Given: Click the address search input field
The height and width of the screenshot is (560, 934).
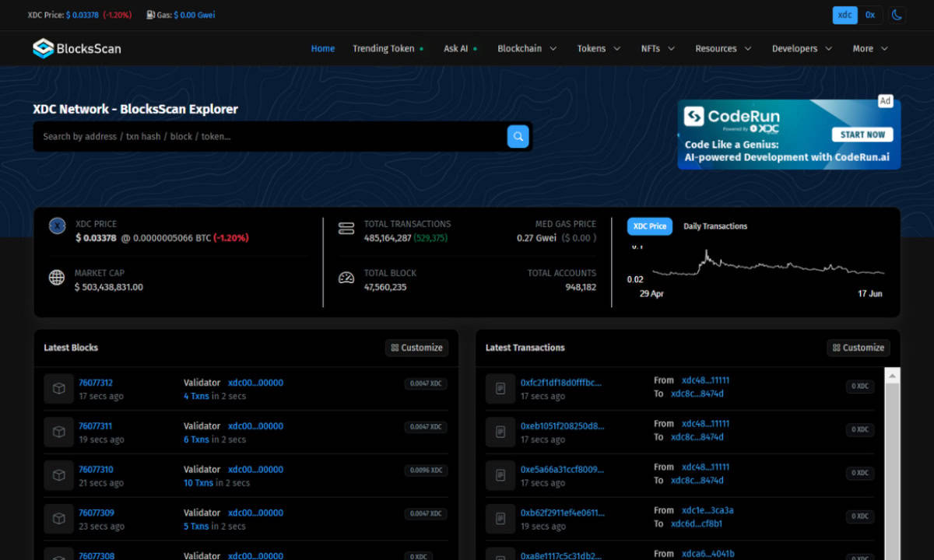Looking at the screenshot, I should pos(269,136).
